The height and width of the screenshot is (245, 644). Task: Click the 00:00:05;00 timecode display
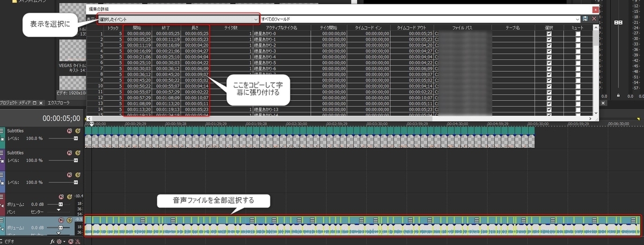pyautogui.click(x=61, y=118)
